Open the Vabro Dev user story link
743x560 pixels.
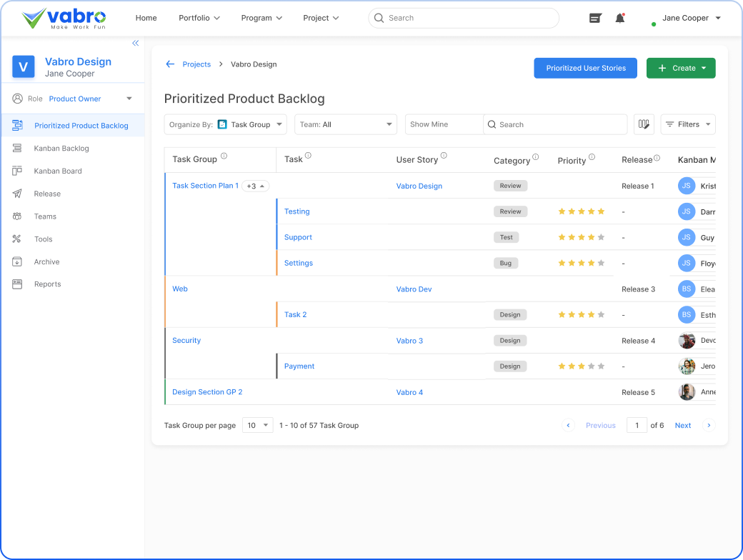(414, 289)
